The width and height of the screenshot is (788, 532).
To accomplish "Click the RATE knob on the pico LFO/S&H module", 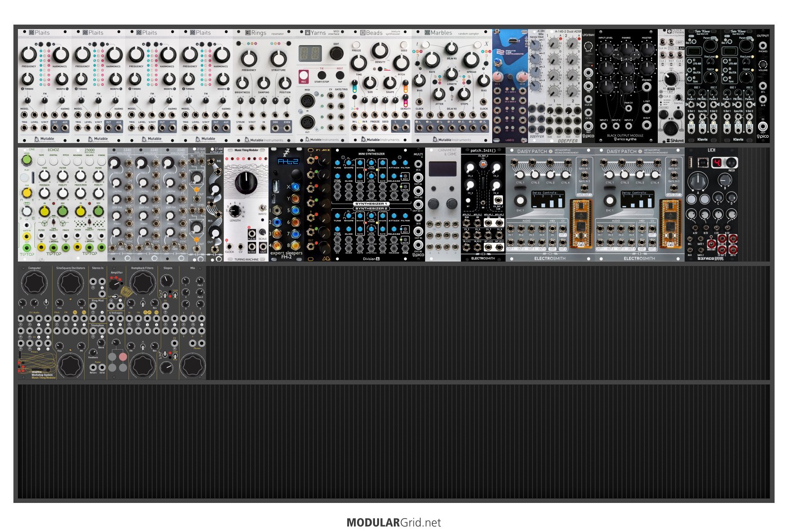I will (x=588, y=46).
